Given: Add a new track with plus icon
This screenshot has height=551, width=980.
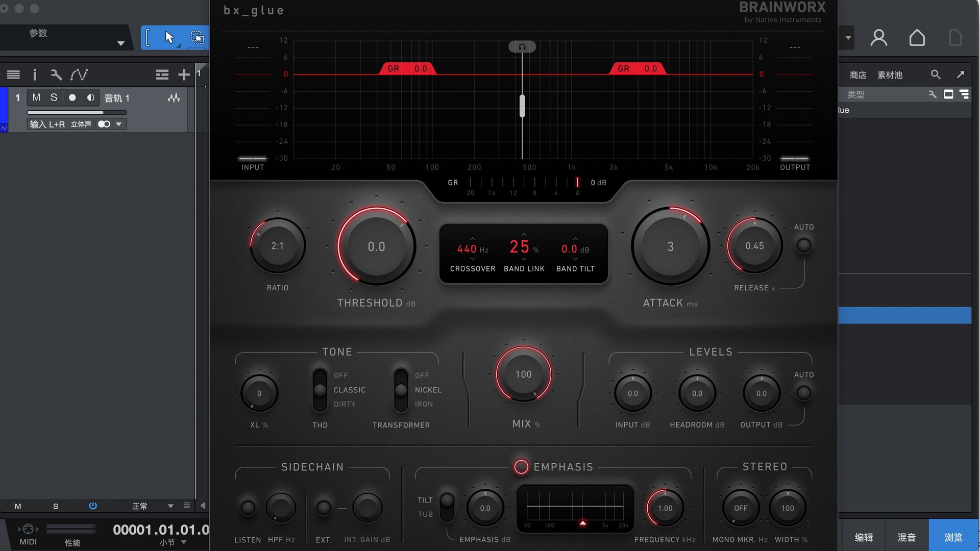Looking at the screenshot, I should [x=184, y=75].
